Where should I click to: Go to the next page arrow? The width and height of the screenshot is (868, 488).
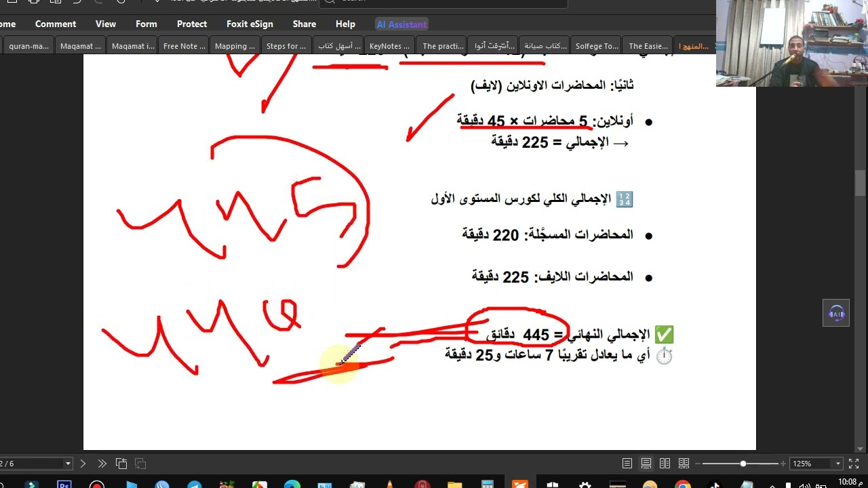pyautogui.click(x=83, y=464)
